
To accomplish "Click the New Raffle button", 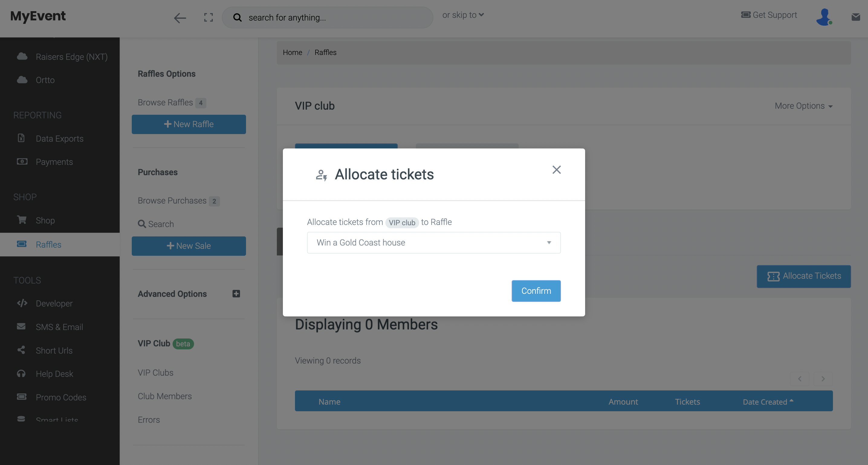I will [188, 124].
